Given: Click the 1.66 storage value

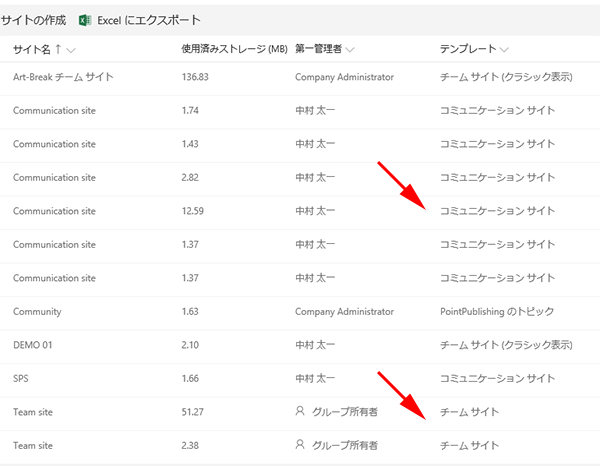Looking at the screenshot, I should [190, 378].
